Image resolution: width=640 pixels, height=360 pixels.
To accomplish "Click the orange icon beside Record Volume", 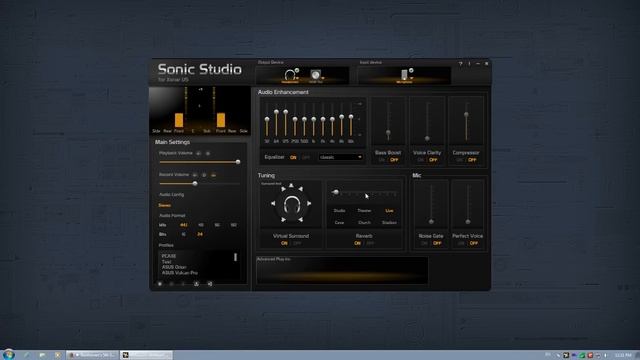I will (213, 175).
